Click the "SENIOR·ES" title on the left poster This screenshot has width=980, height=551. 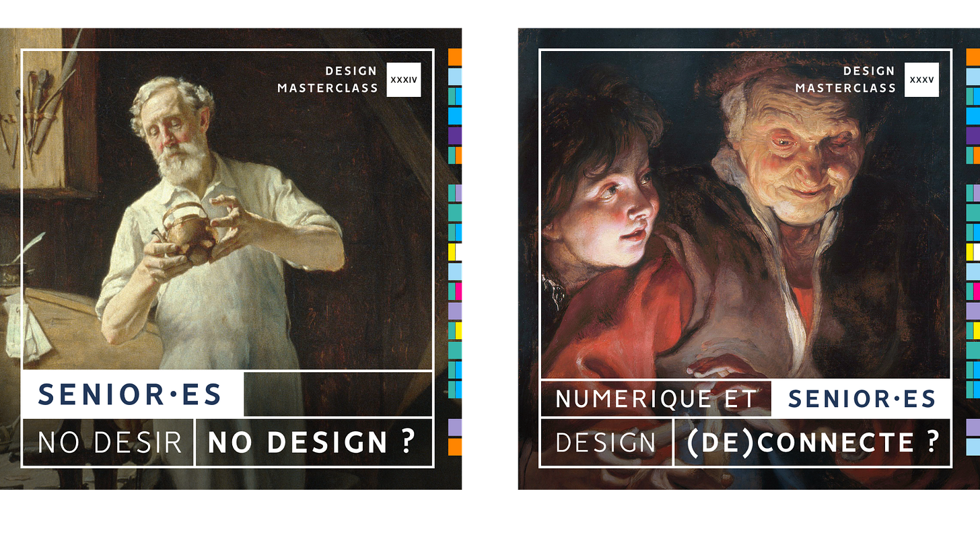click(131, 394)
